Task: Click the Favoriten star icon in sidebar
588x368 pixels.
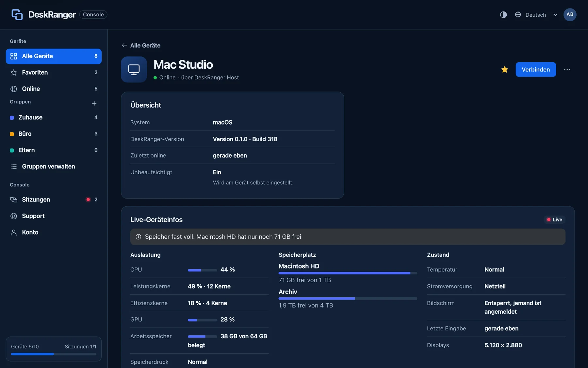Action: click(x=14, y=73)
